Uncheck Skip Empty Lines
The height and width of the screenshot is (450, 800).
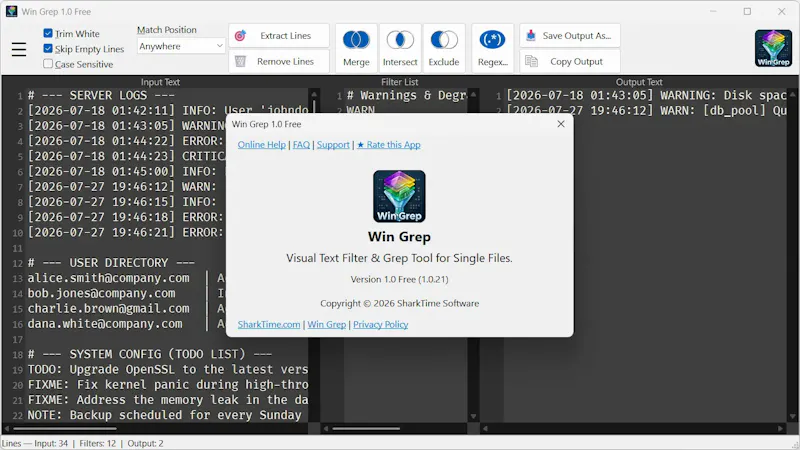coord(48,48)
